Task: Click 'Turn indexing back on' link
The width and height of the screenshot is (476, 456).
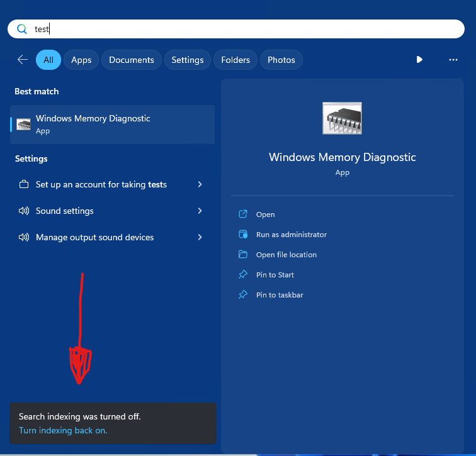Action: click(x=63, y=430)
